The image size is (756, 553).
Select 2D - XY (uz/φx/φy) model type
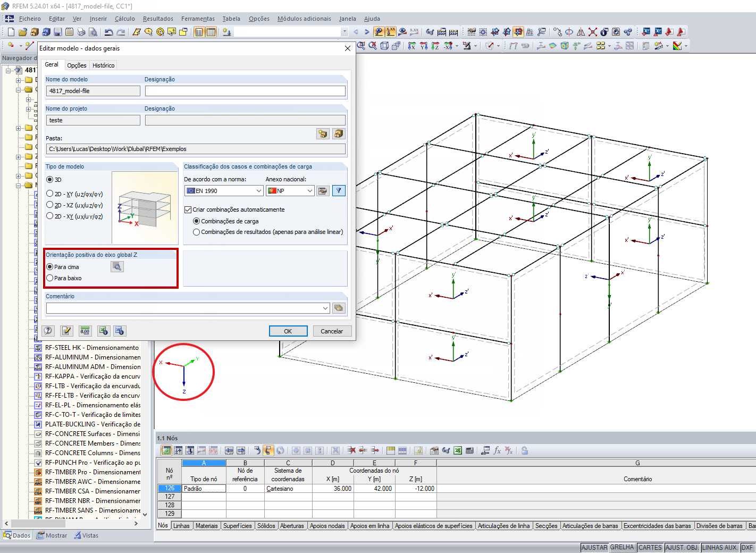coord(50,194)
